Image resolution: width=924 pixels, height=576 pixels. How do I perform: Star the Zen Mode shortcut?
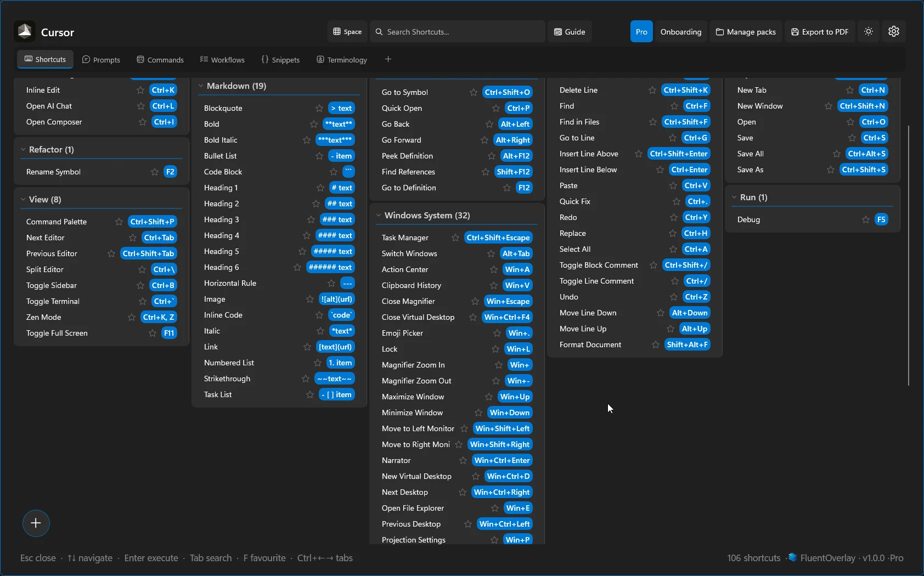point(131,317)
